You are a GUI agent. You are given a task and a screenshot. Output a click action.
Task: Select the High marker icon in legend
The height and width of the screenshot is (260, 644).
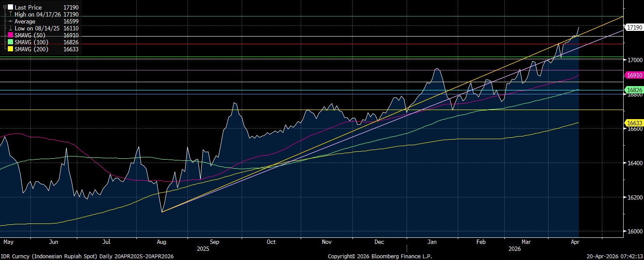(10, 14)
